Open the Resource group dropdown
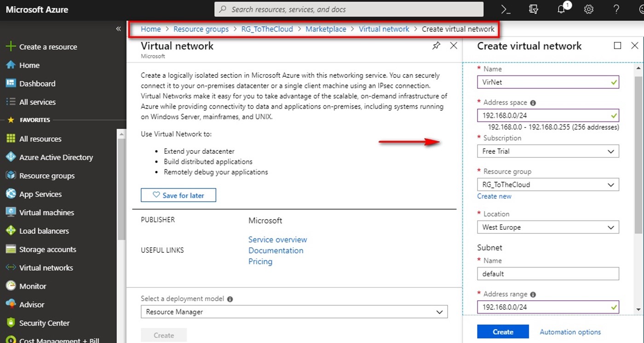Viewport: 644px width, 343px height. (548, 185)
